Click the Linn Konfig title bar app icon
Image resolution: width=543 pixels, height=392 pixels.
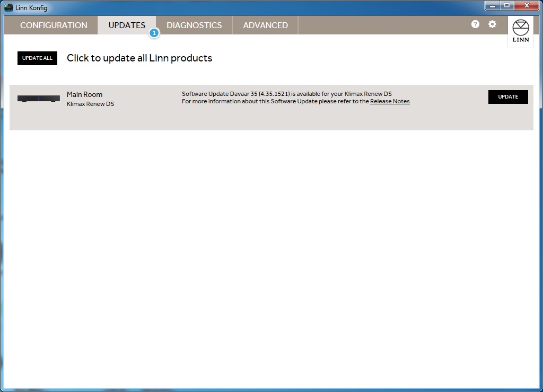[x=8, y=7]
